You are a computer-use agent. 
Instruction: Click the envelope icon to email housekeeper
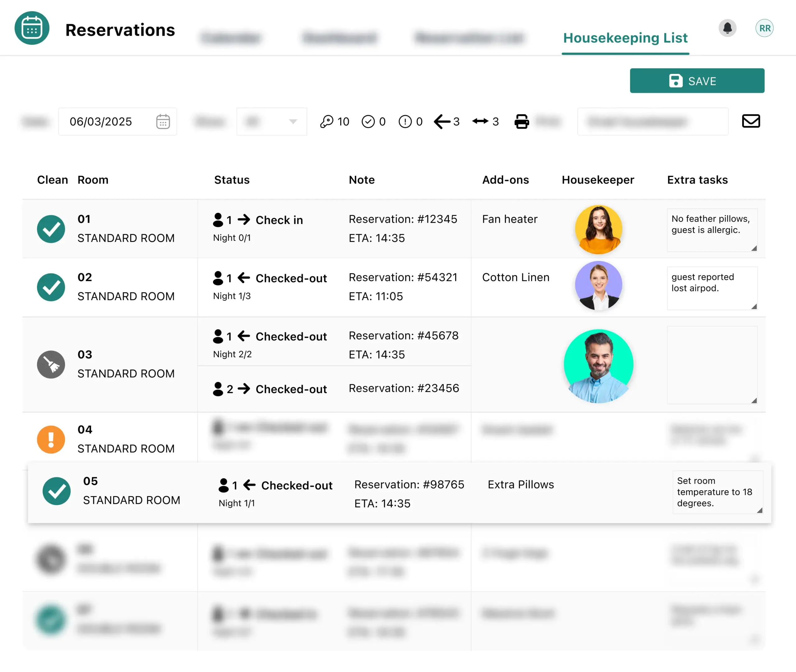pos(750,121)
